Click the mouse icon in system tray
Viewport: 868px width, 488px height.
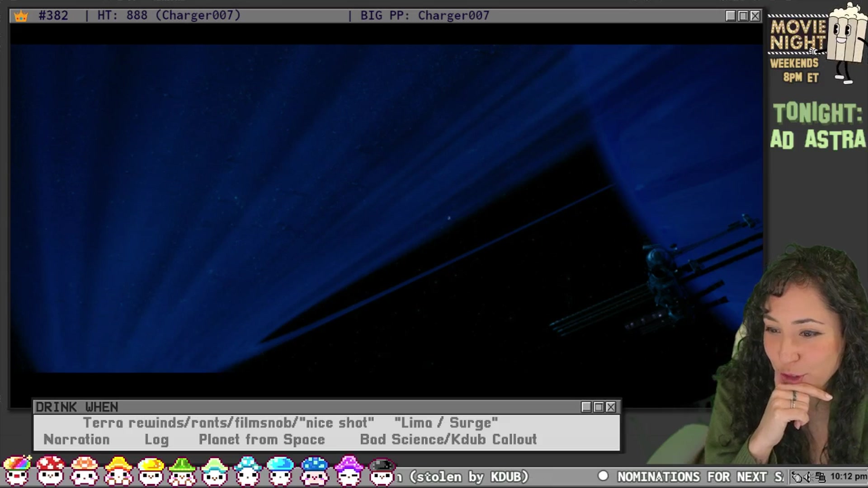coord(797,477)
